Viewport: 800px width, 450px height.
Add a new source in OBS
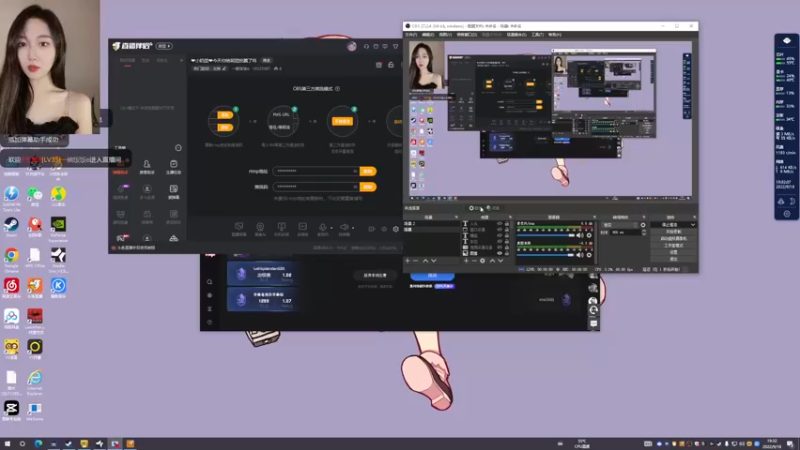466,261
